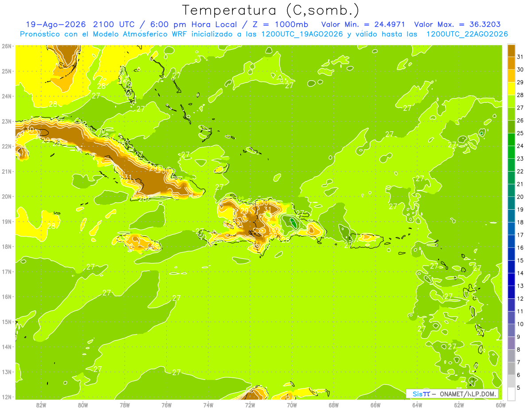Screen dimensions: 532x411
Task: Click color scale label "5"
Action: 518,388
